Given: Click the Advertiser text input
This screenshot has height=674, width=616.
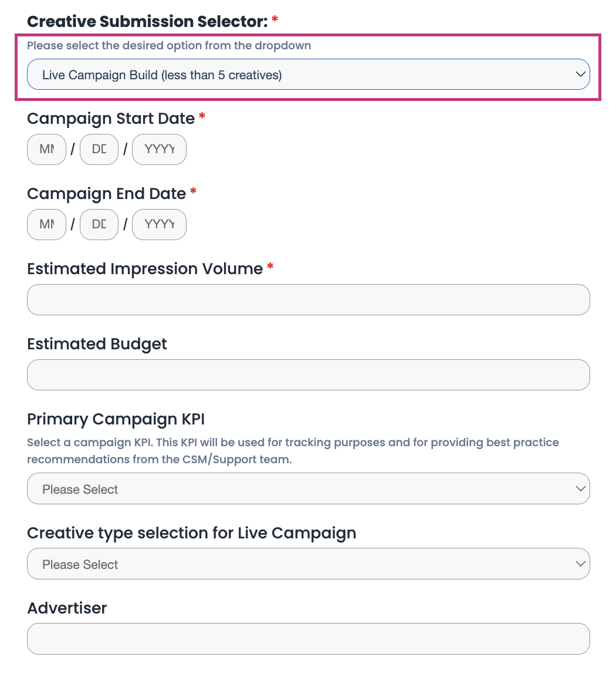Looking at the screenshot, I should (308, 639).
